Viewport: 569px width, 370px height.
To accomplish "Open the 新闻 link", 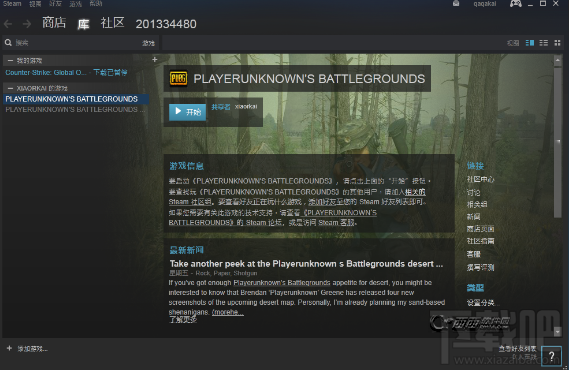I will 474,217.
